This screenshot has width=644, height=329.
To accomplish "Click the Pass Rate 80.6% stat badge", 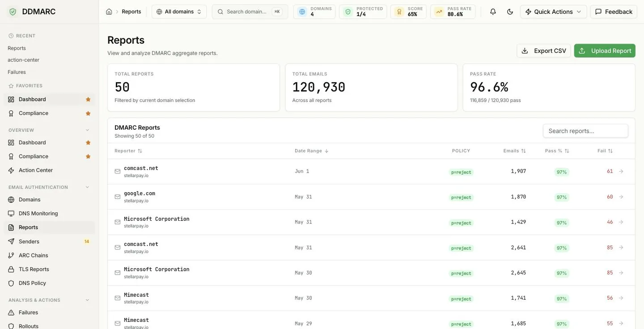I will pyautogui.click(x=453, y=12).
